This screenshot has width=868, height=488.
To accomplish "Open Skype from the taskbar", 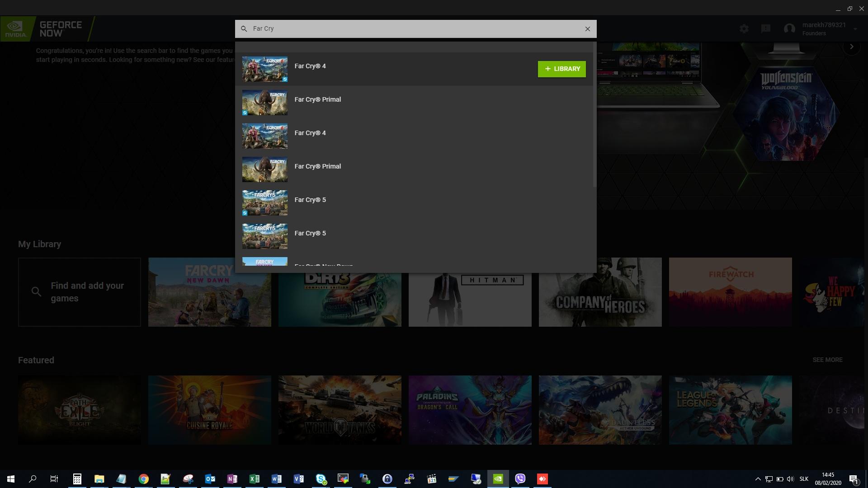I will (x=321, y=479).
